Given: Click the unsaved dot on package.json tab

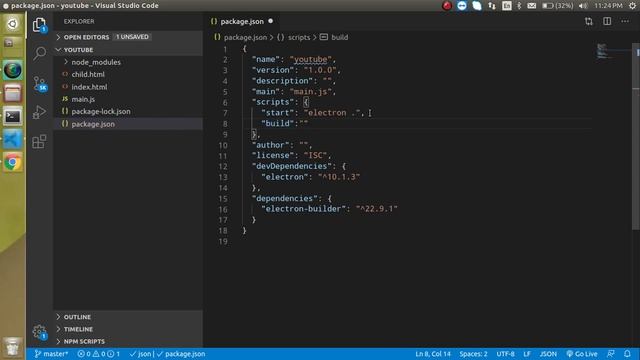Looking at the screenshot, I should pos(271,21).
